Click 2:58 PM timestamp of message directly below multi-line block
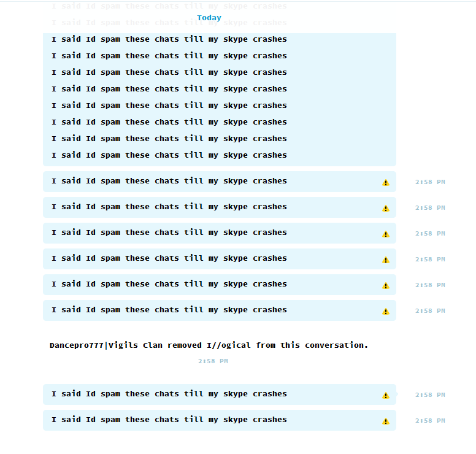 (x=430, y=182)
